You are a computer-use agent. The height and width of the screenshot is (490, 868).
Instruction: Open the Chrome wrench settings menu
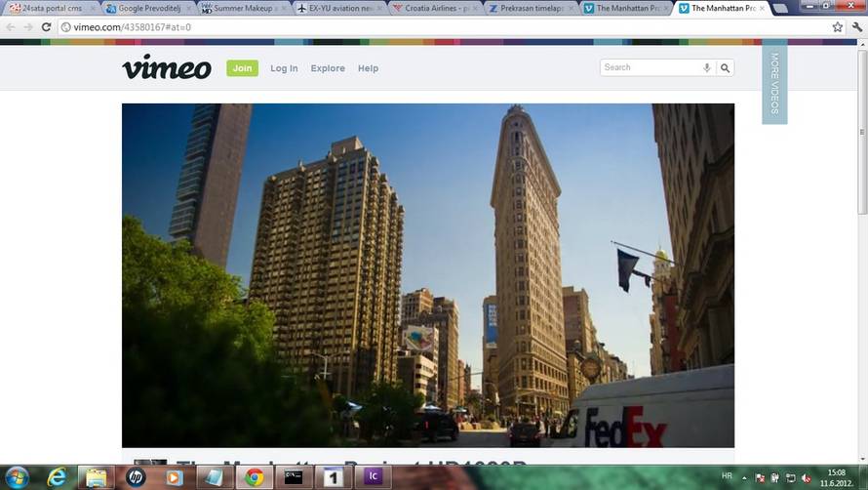point(857,26)
